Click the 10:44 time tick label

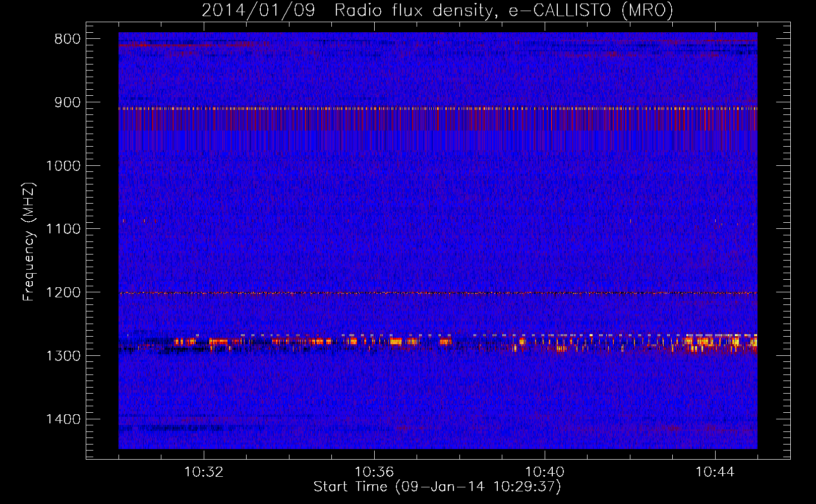[x=715, y=472]
